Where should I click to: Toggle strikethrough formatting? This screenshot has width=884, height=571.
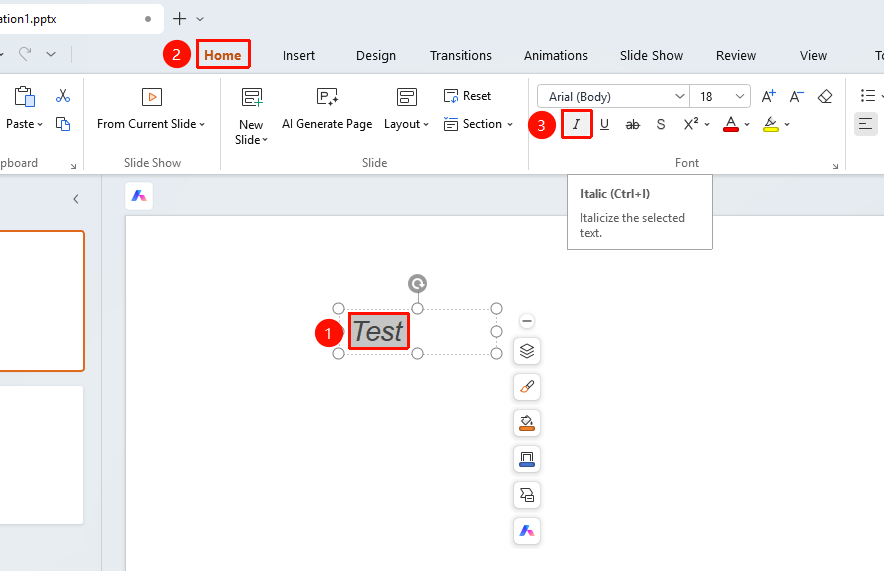point(633,125)
